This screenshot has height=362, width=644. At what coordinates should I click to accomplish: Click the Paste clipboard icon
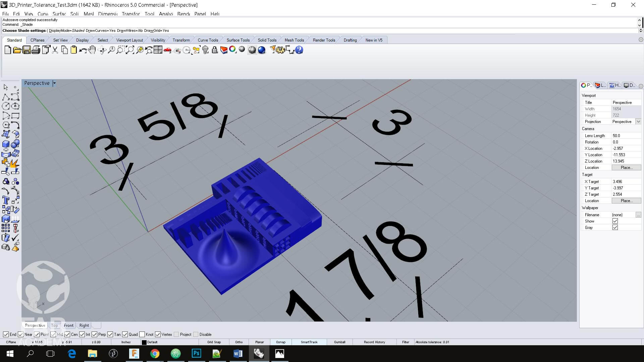click(73, 50)
